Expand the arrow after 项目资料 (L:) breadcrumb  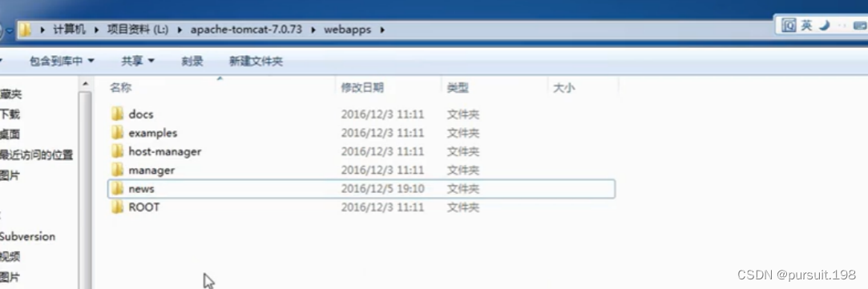click(x=180, y=30)
